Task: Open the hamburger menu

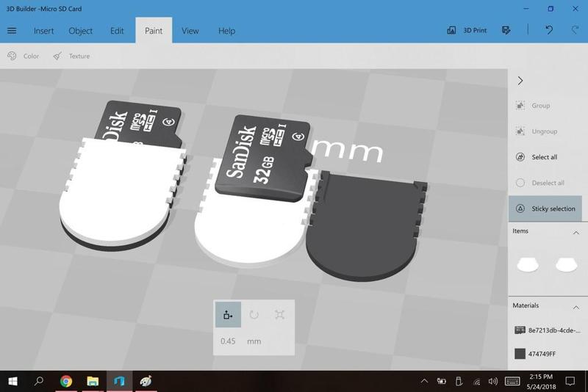Action: click(x=12, y=31)
